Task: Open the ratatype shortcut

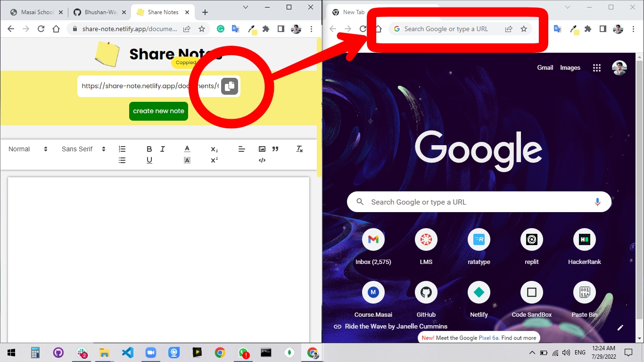Action: point(479,248)
